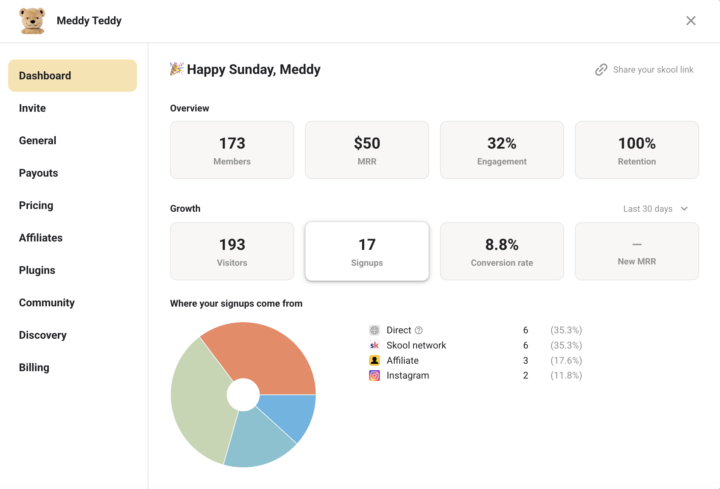Screen dimensions: 720x489
Task: Close the settings dialog with X
Action: pyautogui.click(x=691, y=21)
